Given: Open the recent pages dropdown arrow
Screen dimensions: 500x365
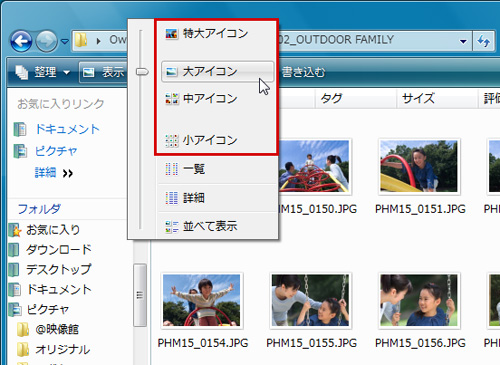Looking at the screenshot, I should 65,42.
